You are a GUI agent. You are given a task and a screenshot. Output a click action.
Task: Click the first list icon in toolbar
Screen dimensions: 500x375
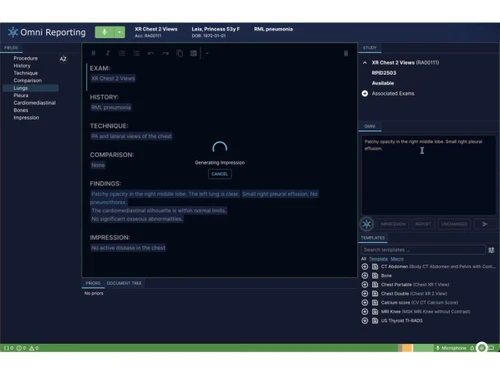point(122,53)
